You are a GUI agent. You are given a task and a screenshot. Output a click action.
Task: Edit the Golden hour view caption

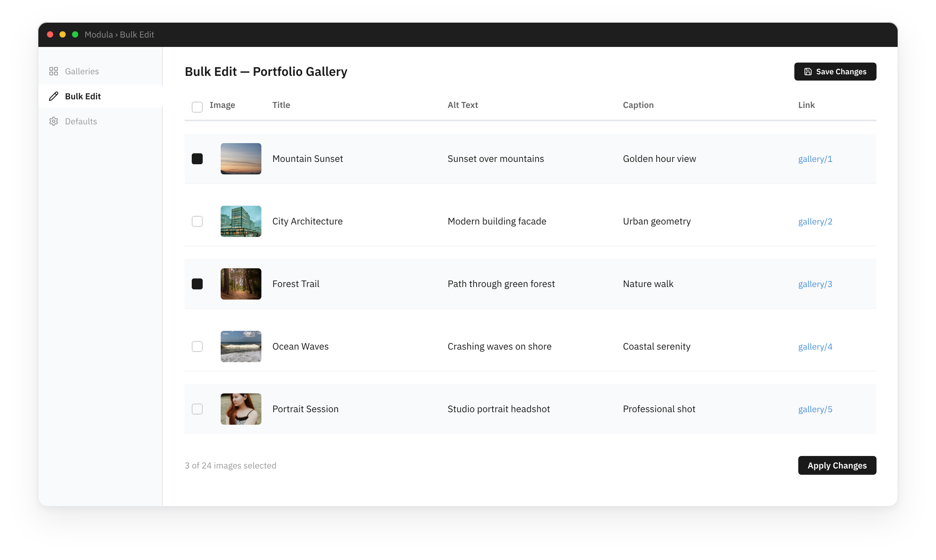659,159
